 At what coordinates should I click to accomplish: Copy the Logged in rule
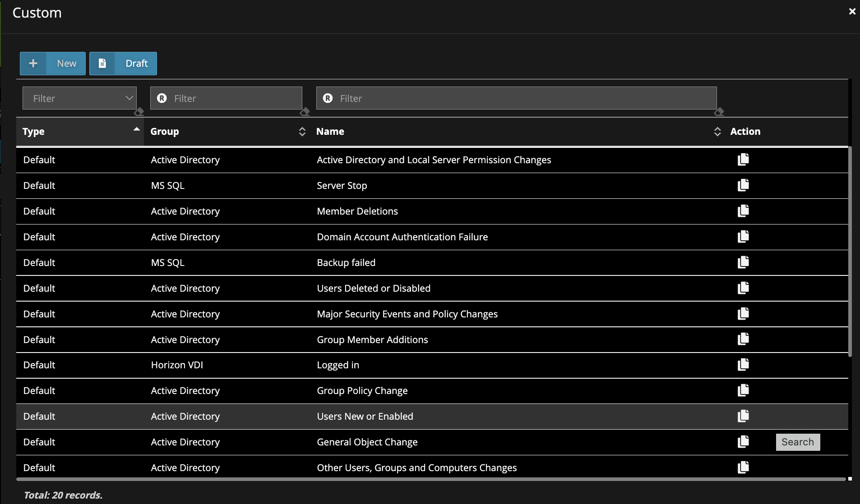[743, 365]
